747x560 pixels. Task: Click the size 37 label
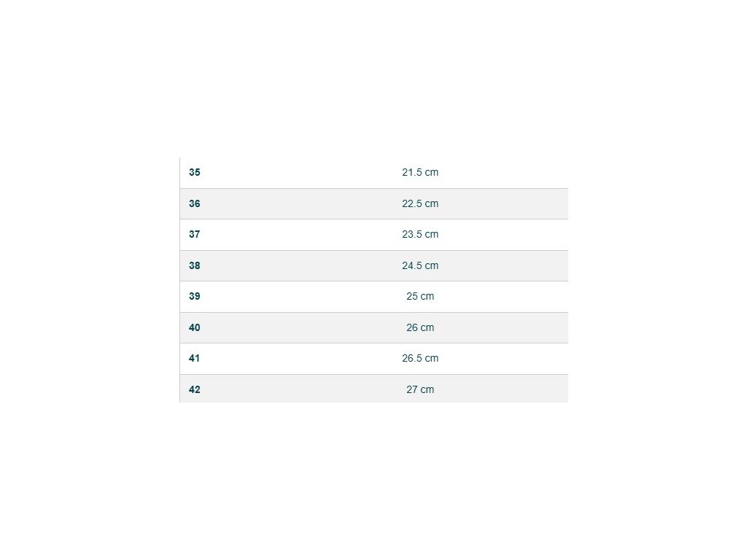tap(194, 235)
